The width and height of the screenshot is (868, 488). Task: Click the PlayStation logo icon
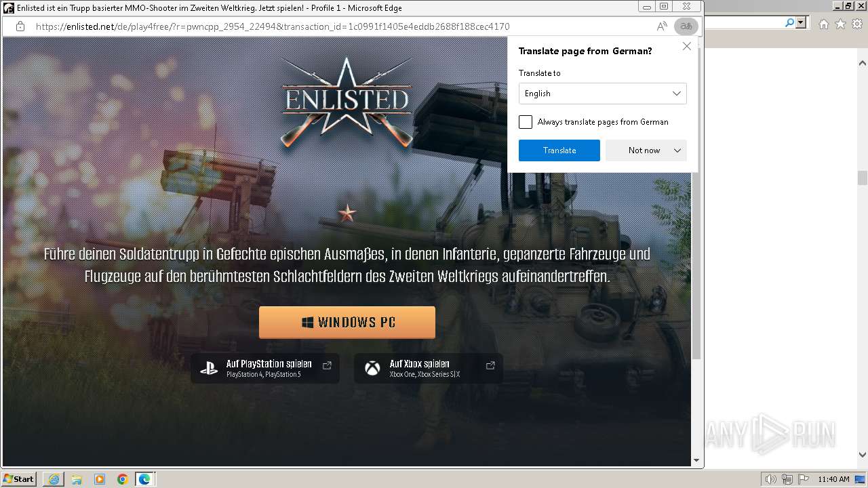209,369
